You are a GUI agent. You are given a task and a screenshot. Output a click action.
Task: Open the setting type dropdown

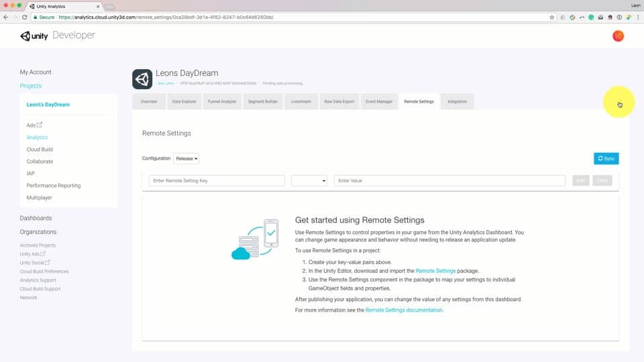coord(309,180)
